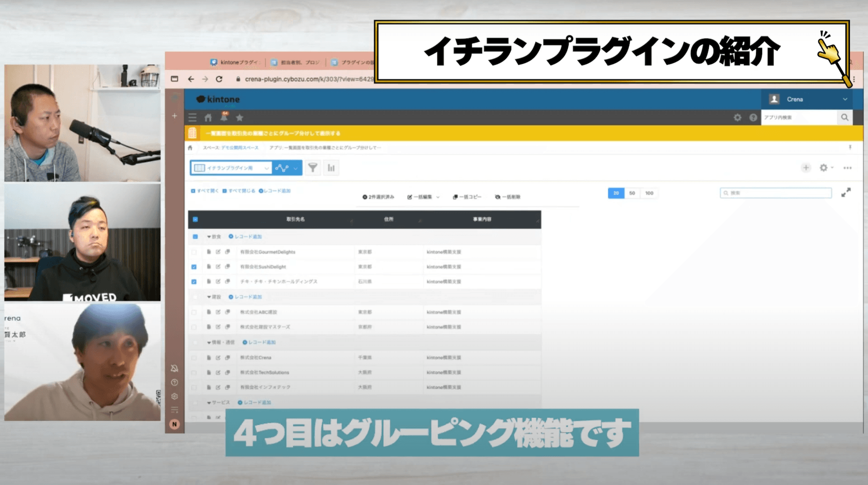Edit the 有限会社インフォテック record

218,387
